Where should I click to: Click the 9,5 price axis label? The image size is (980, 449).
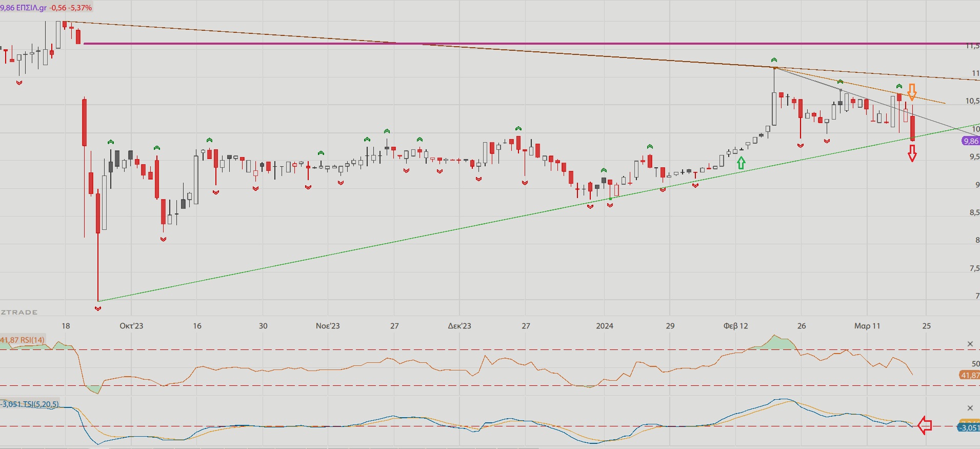pyautogui.click(x=974, y=157)
